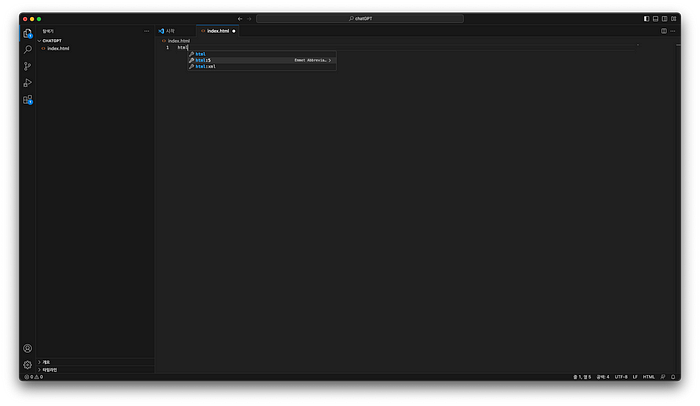The height and width of the screenshot is (406, 700).
Task: Open the Run and Debug view
Action: pos(28,83)
